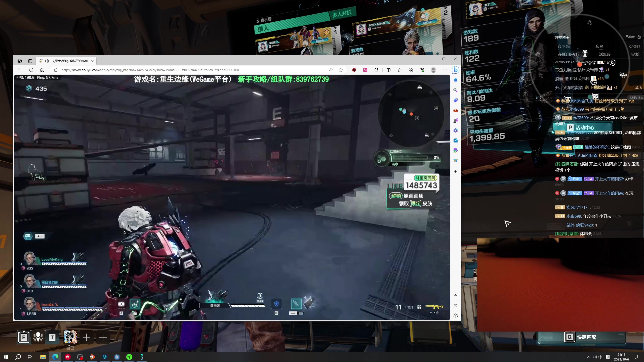Image resolution: width=644 pixels, height=362 pixels.
Task: Click the 32条/15人 new messages badge
Action: 636,98
